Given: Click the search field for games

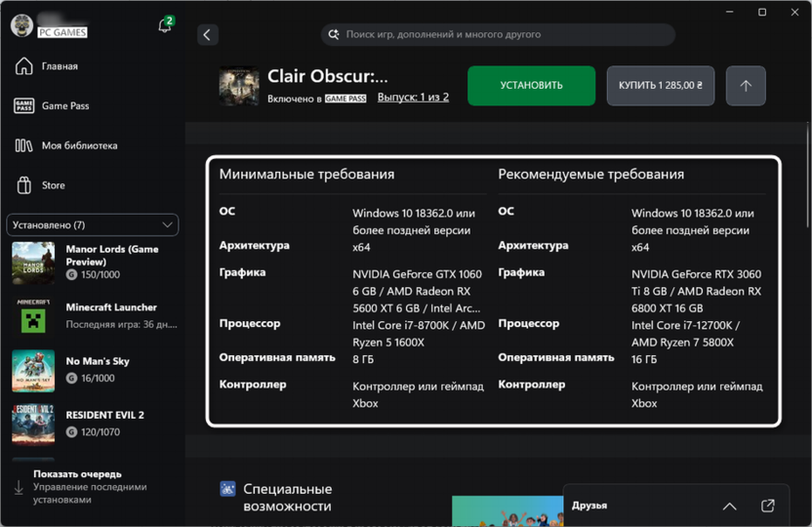Looking at the screenshot, I should (x=498, y=34).
